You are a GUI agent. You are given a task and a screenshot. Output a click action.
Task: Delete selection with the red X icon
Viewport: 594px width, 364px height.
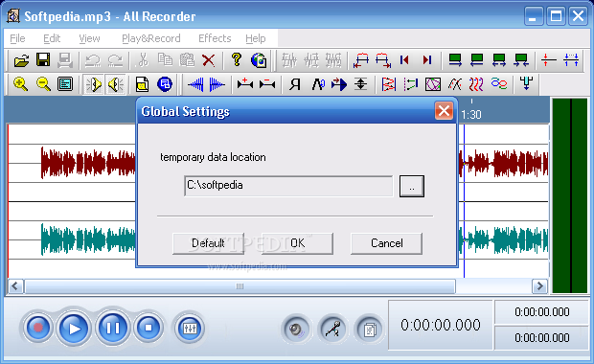click(208, 60)
